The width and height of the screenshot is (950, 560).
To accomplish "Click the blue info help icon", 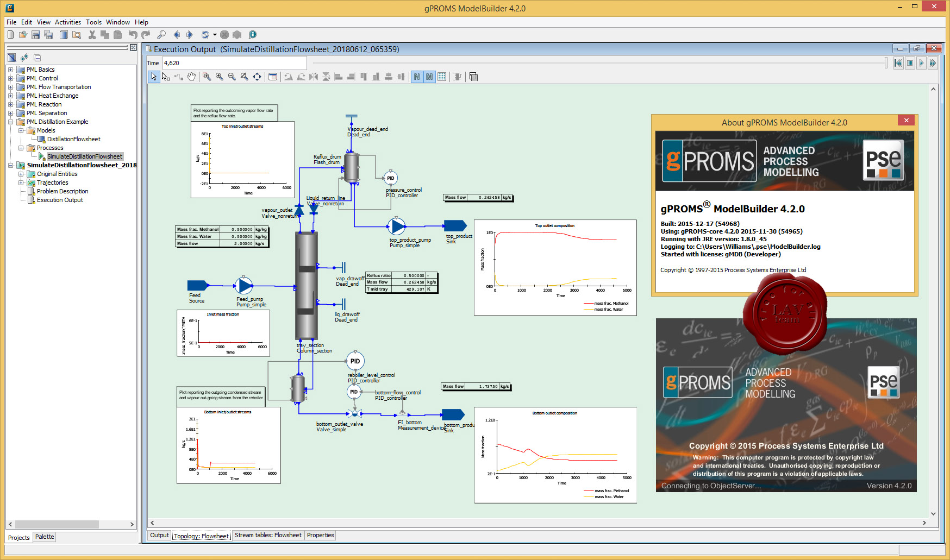I will pyautogui.click(x=253, y=35).
